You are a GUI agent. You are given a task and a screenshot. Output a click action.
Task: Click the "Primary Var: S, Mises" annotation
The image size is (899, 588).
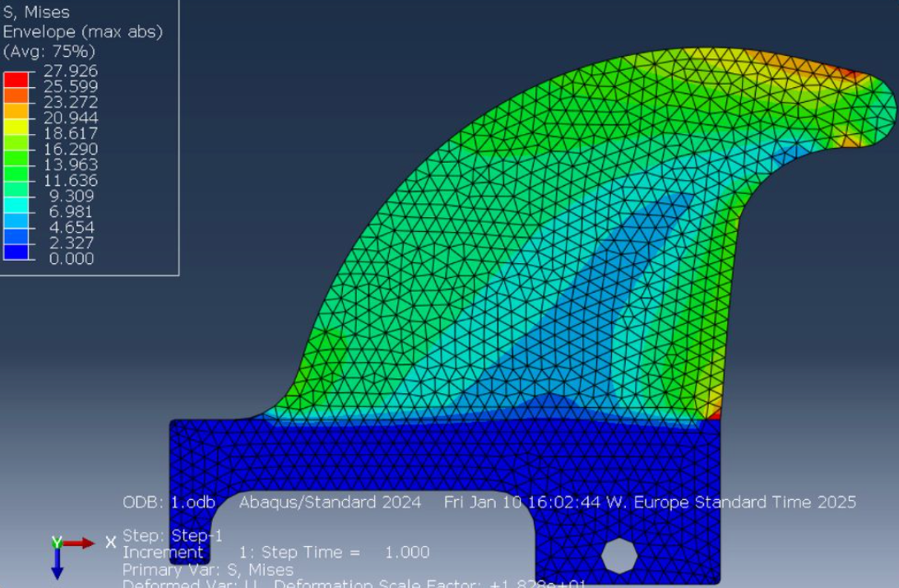pyautogui.click(x=204, y=569)
